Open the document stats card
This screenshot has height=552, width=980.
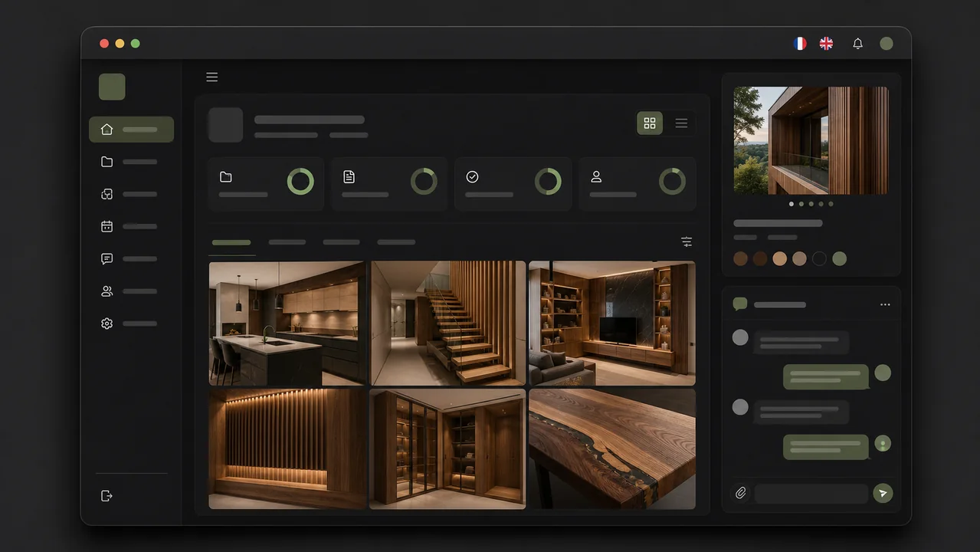click(x=389, y=184)
